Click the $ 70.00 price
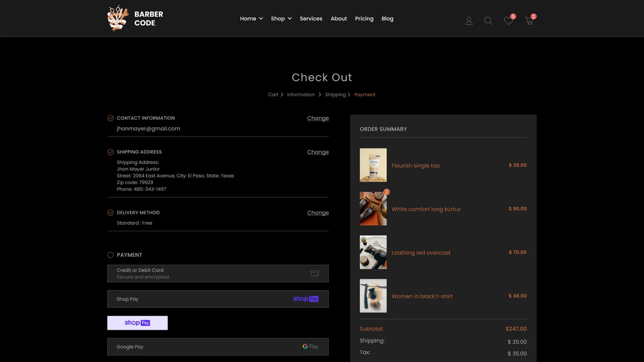Screen dimensions: 644x362 click(518, 252)
